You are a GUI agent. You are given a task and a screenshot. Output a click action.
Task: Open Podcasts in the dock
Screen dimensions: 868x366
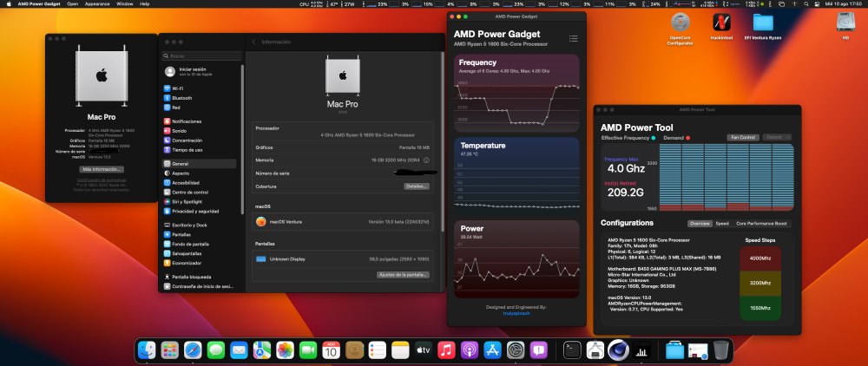[x=470, y=350]
